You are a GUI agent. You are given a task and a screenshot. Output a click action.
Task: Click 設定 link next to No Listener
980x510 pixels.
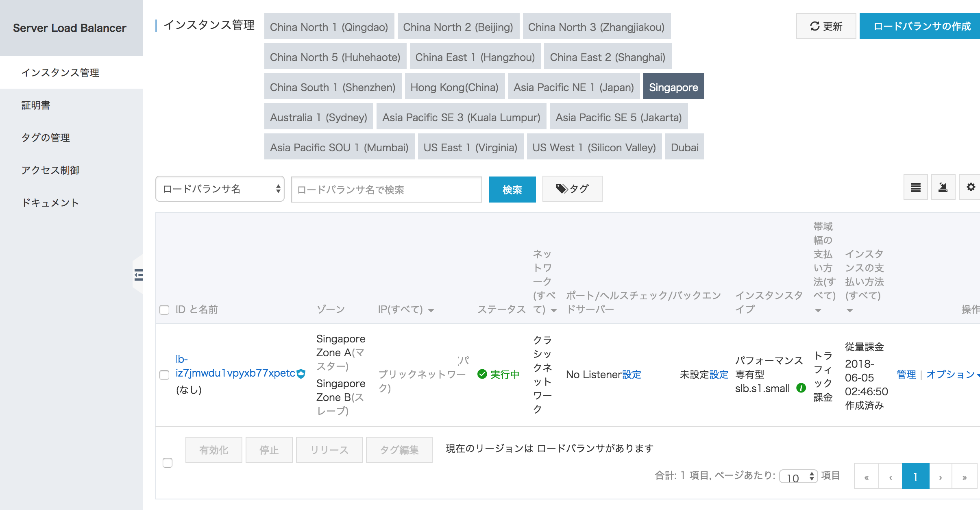(632, 375)
